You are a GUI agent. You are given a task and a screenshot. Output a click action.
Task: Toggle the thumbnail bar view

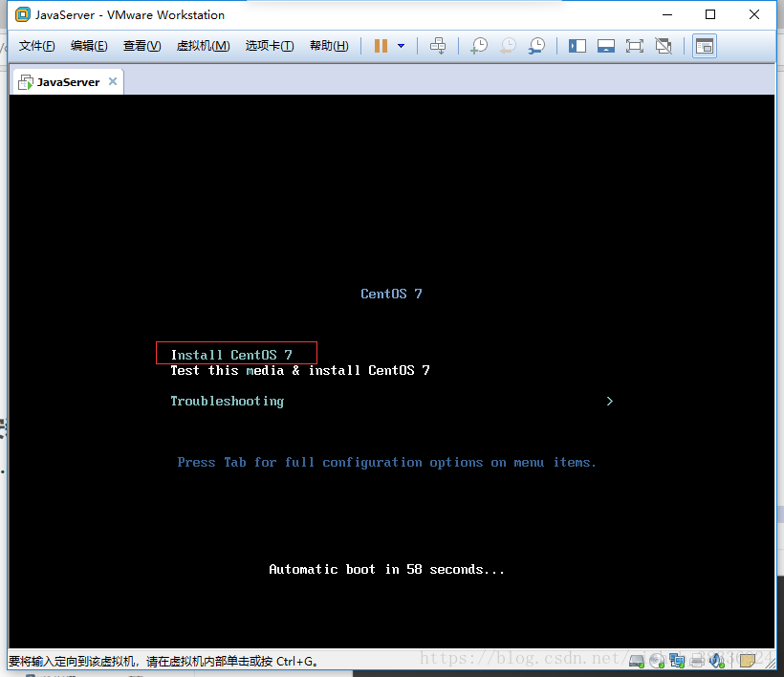pos(606,46)
